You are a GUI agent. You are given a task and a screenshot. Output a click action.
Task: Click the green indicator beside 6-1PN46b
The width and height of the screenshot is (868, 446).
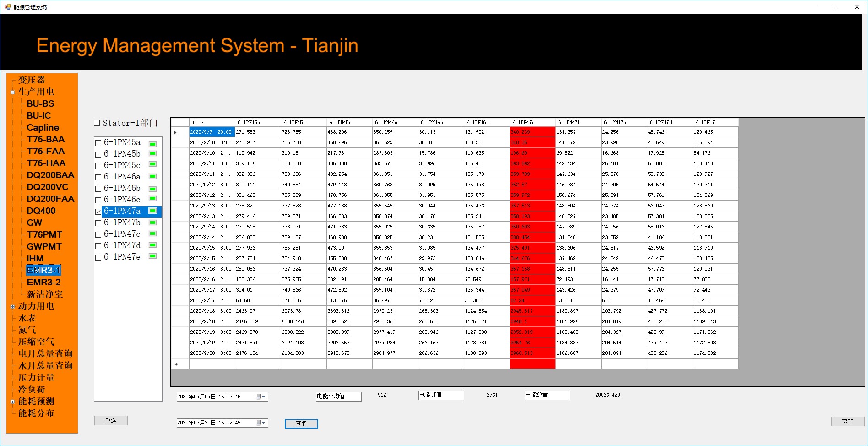(x=153, y=189)
